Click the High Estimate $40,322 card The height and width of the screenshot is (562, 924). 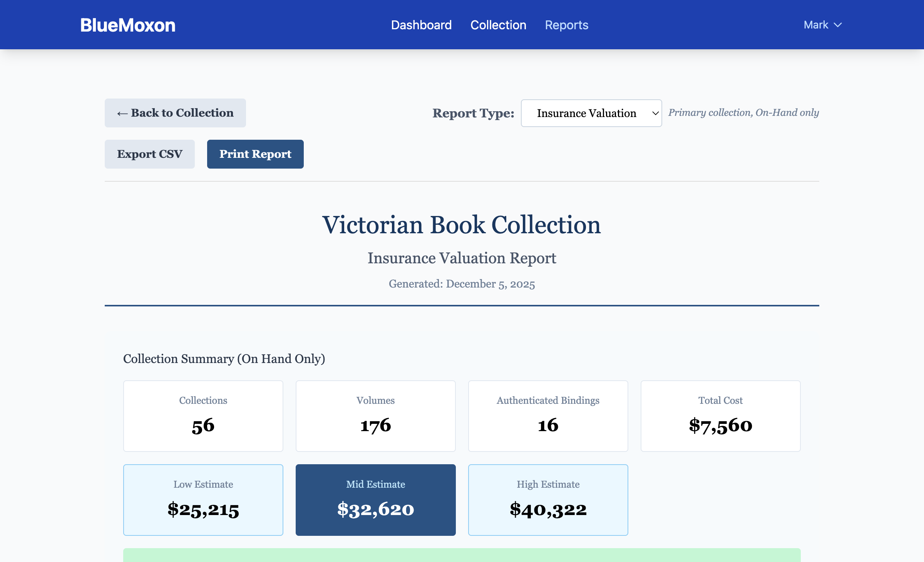pos(548,500)
